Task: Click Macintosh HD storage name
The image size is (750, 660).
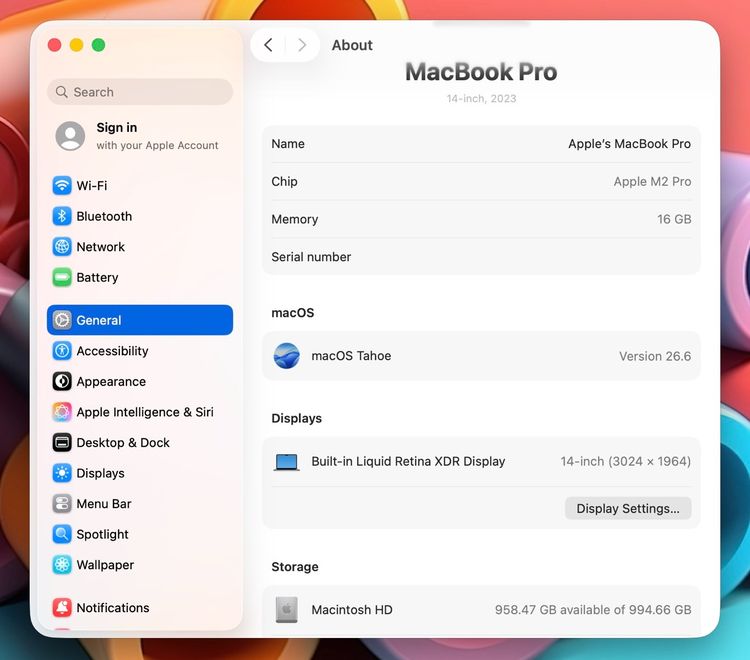Action: (x=352, y=610)
